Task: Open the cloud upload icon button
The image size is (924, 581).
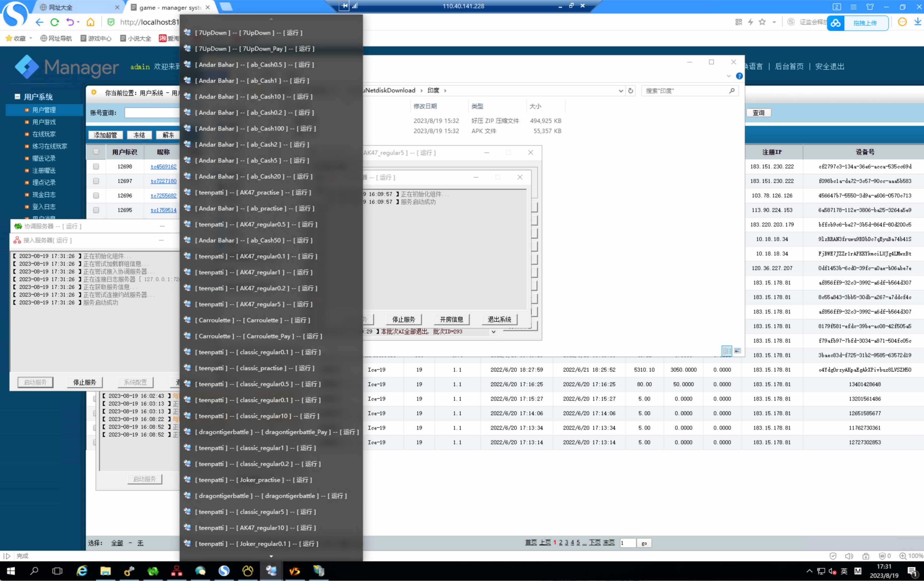Action: 836,23
